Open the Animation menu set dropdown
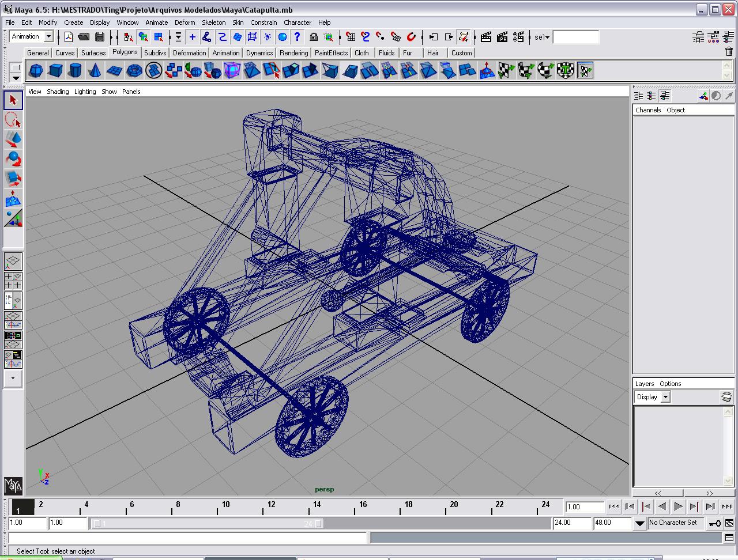 49,37
